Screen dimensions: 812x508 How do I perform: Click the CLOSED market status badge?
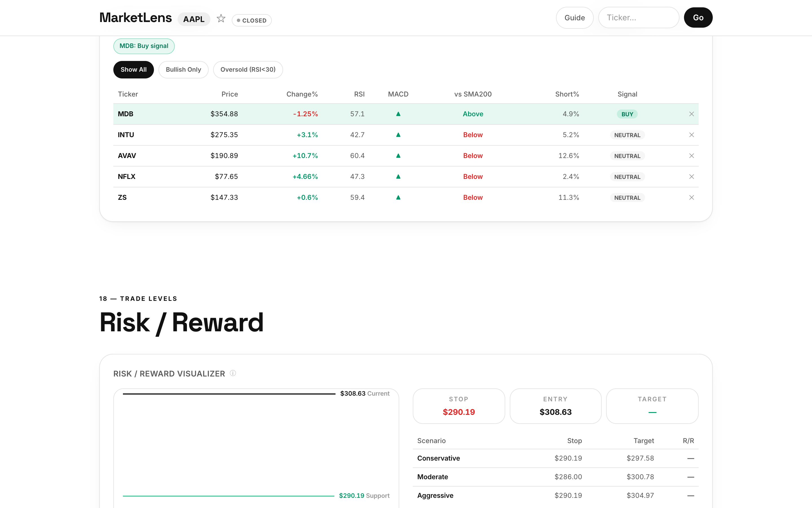(x=252, y=21)
